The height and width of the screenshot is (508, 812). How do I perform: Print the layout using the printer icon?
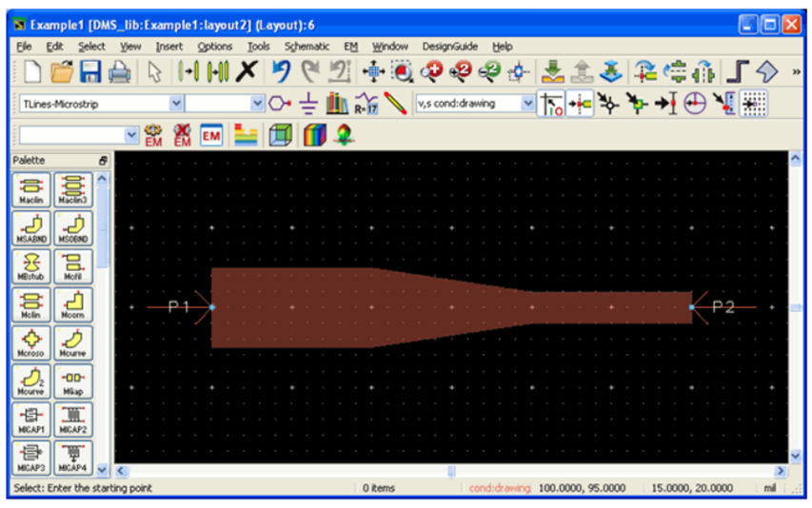pyautogui.click(x=120, y=71)
